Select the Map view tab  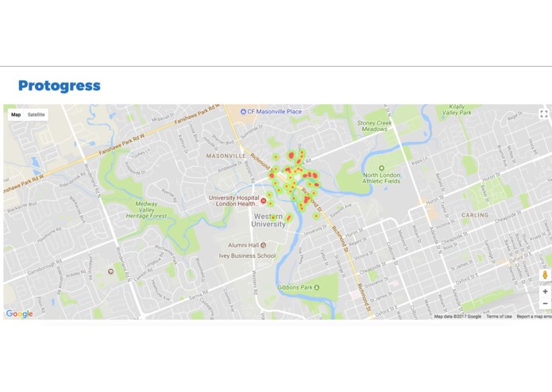pyautogui.click(x=16, y=114)
